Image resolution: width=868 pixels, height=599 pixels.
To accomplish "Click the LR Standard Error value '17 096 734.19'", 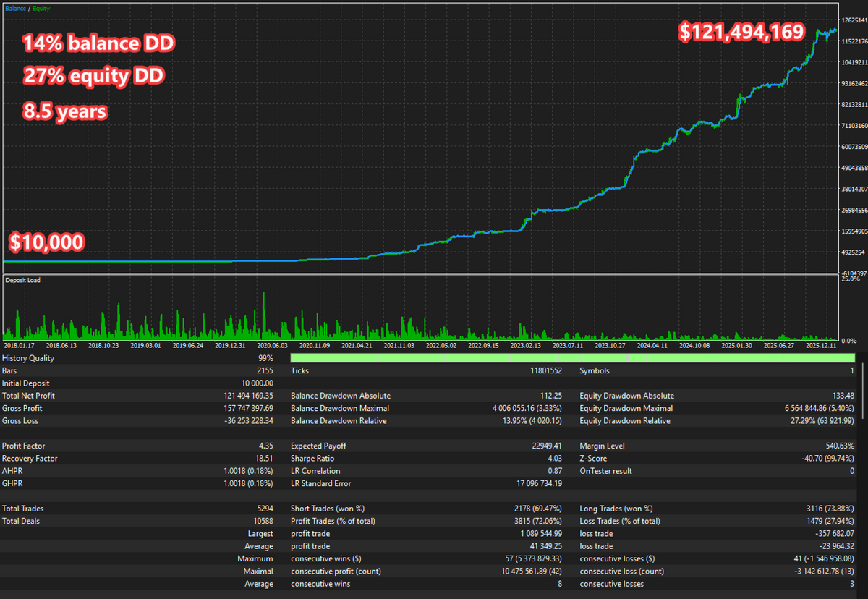I will [x=540, y=483].
